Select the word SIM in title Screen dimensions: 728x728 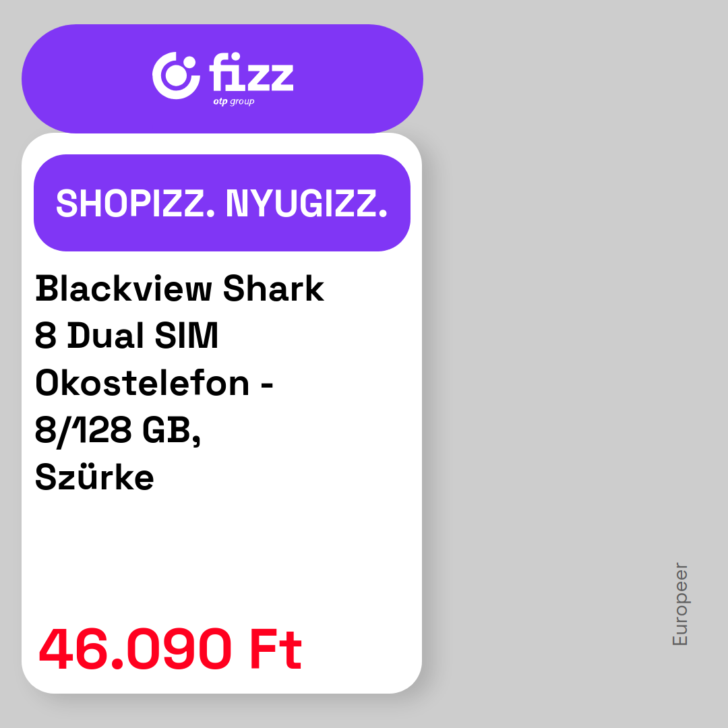tap(187, 335)
